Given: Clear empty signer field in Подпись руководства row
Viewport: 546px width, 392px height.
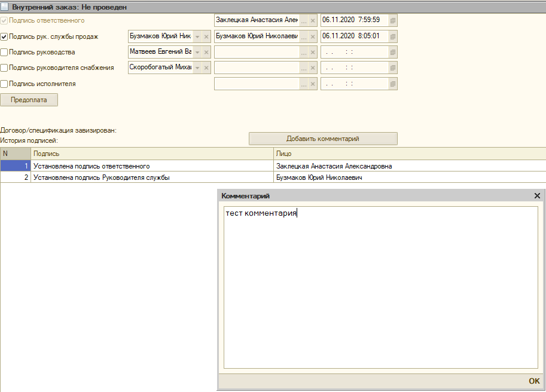Looking at the screenshot, I should [313, 52].
